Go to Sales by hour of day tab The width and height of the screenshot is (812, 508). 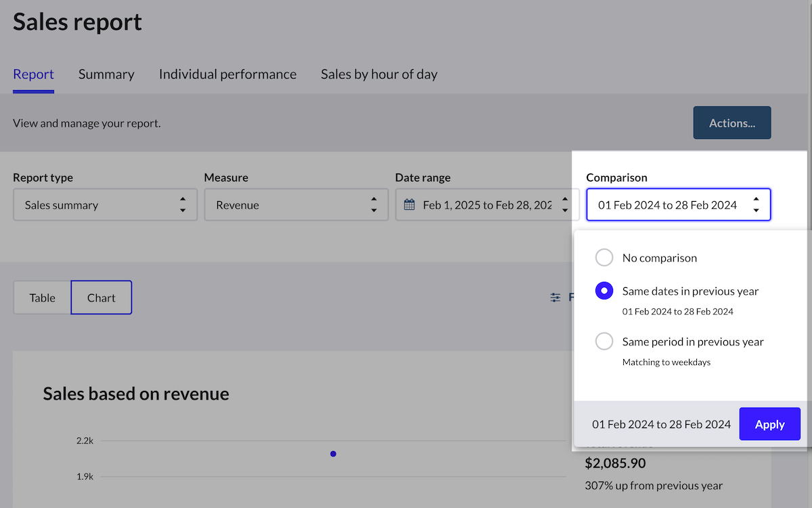379,75
